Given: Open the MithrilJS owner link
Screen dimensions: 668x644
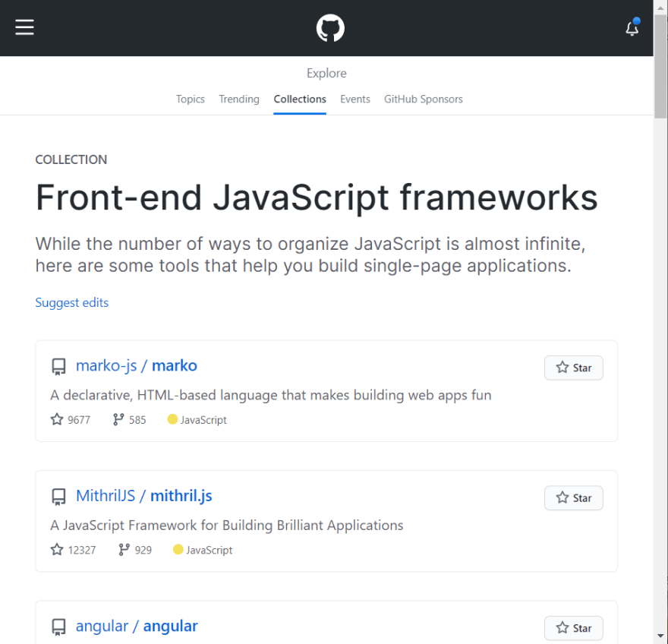Looking at the screenshot, I should pyautogui.click(x=106, y=496).
